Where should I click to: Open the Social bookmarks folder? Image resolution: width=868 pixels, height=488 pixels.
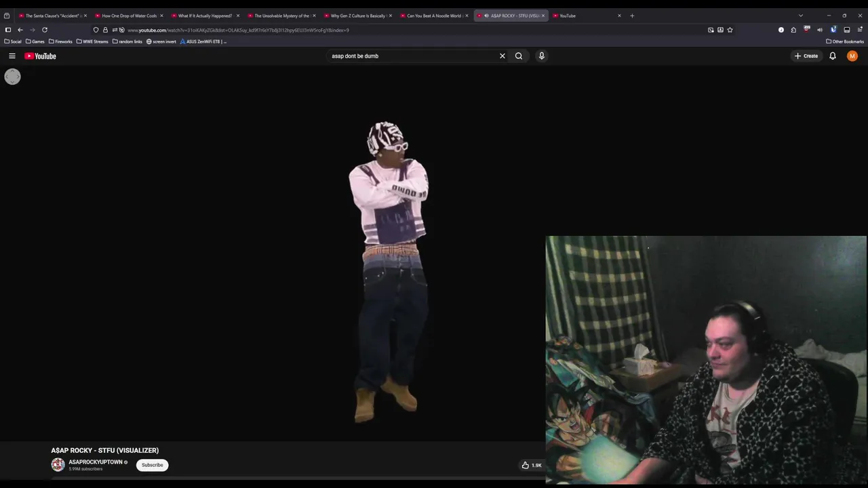[x=13, y=41]
